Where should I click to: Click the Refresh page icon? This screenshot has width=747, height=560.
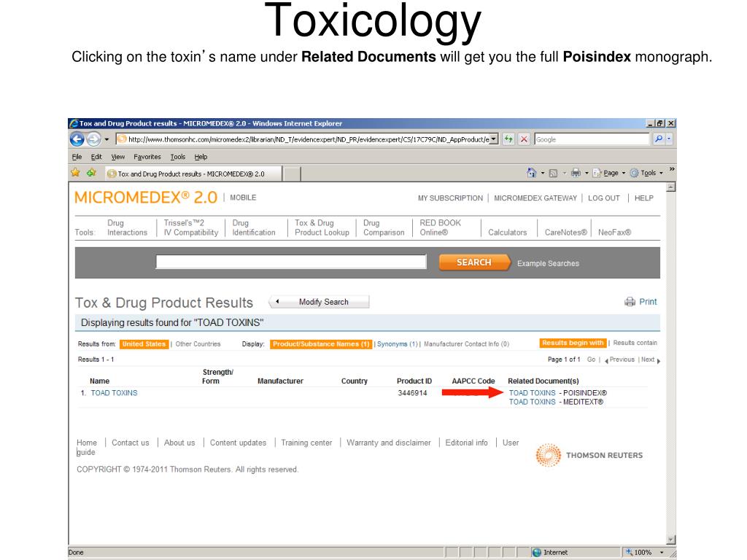(x=508, y=139)
